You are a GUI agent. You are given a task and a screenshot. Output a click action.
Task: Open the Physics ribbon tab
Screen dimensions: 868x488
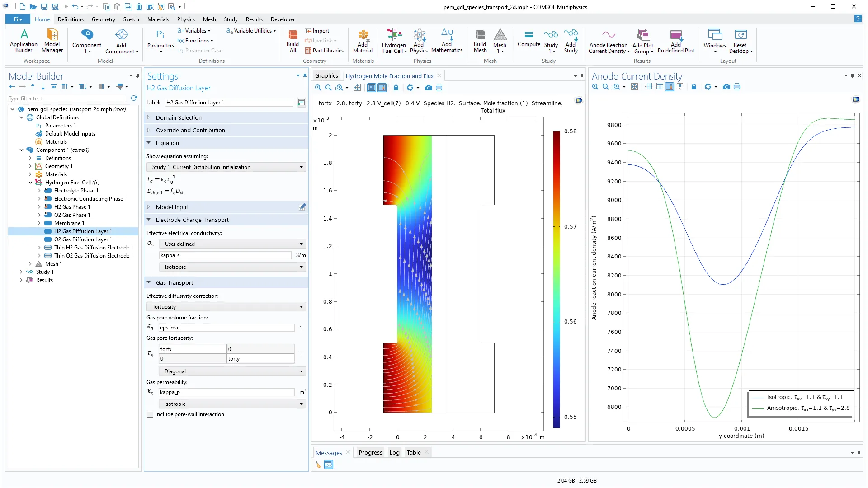point(185,19)
